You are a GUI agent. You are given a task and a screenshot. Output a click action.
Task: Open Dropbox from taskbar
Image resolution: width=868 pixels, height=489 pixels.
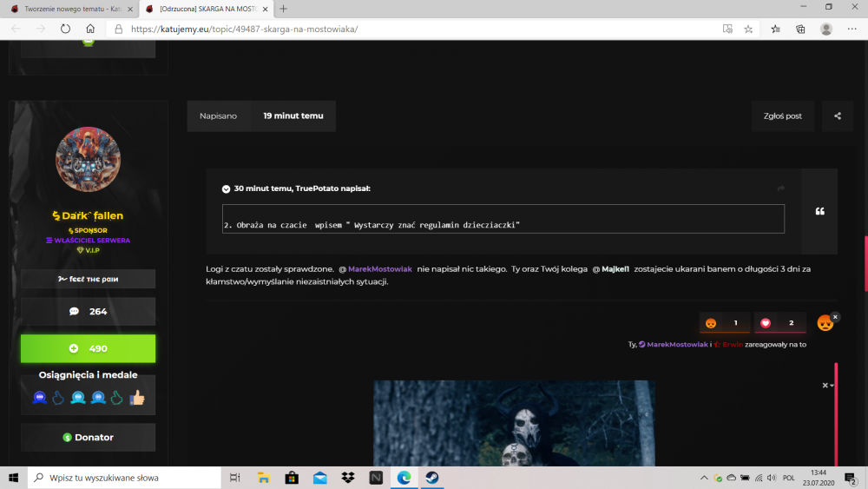coord(348,478)
